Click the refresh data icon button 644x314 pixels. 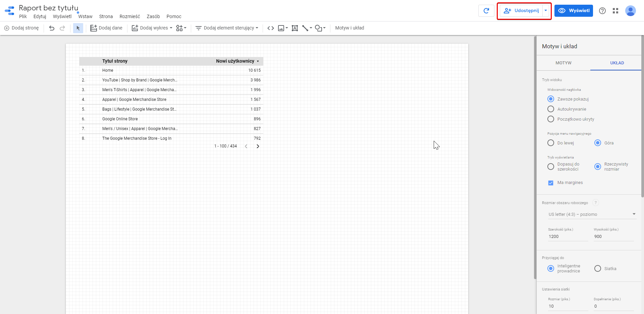coord(486,11)
